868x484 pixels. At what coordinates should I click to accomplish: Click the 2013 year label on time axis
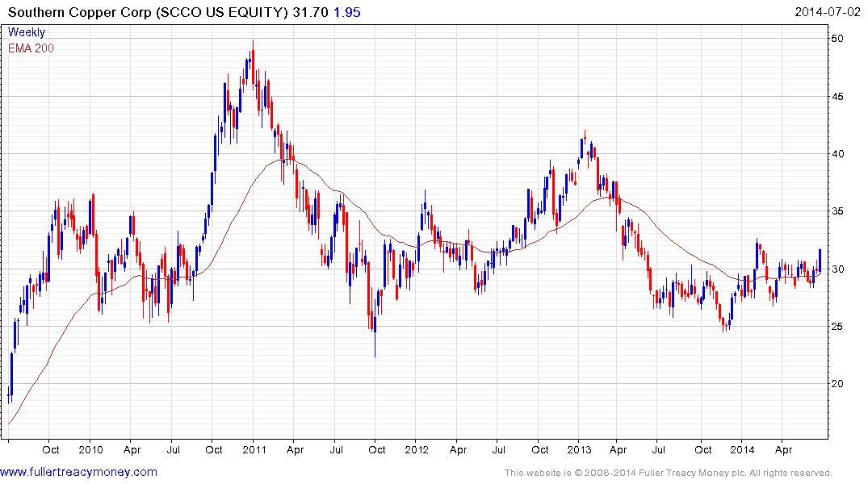pos(579,449)
